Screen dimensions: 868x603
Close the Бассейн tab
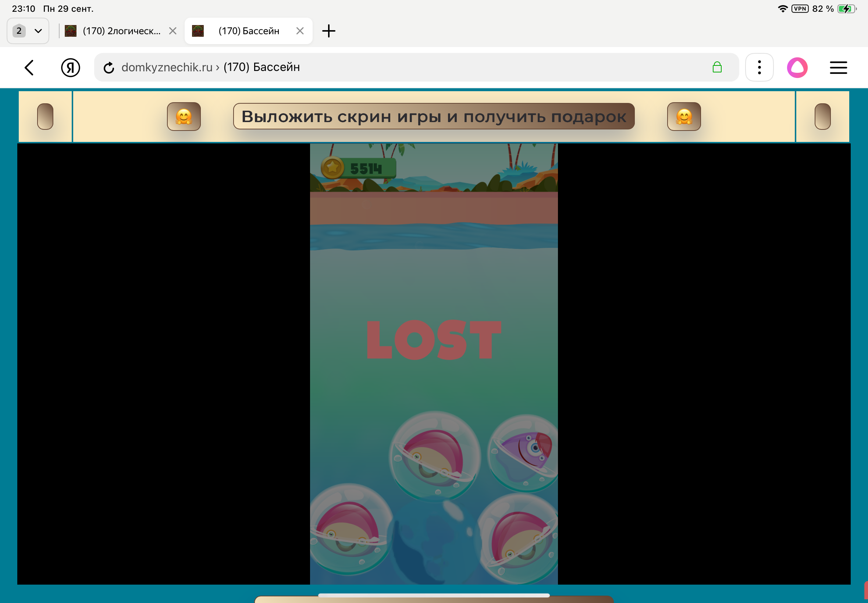pyautogui.click(x=300, y=31)
